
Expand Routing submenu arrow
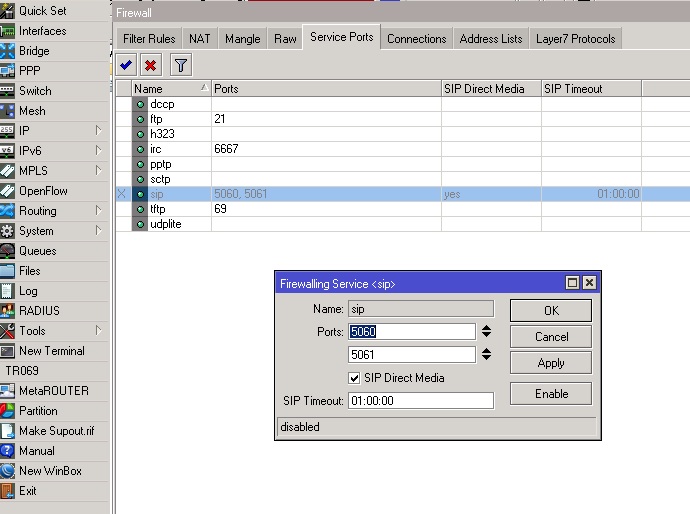click(x=99, y=210)
